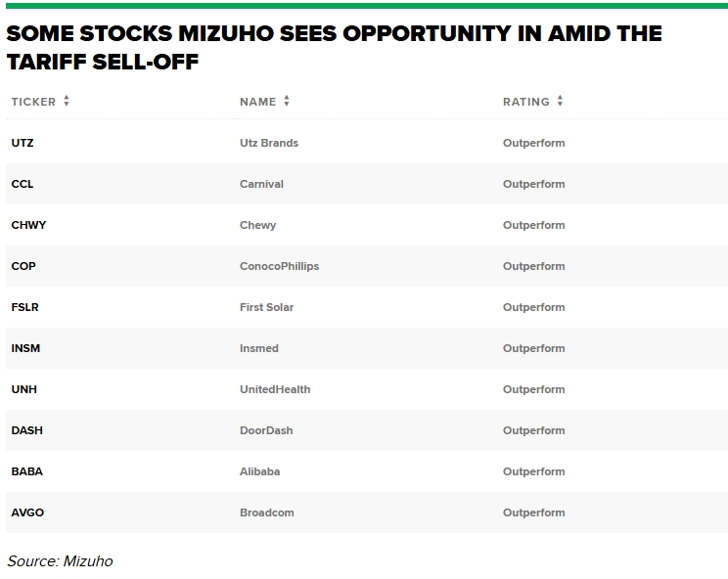Click the RATING column header
Viewport: 728px width, 579px height.
(525, 102)
